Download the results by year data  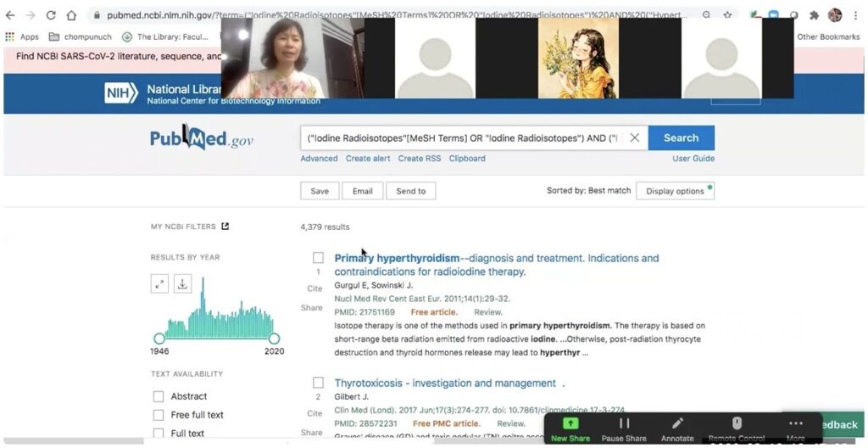tap(182, 284)
